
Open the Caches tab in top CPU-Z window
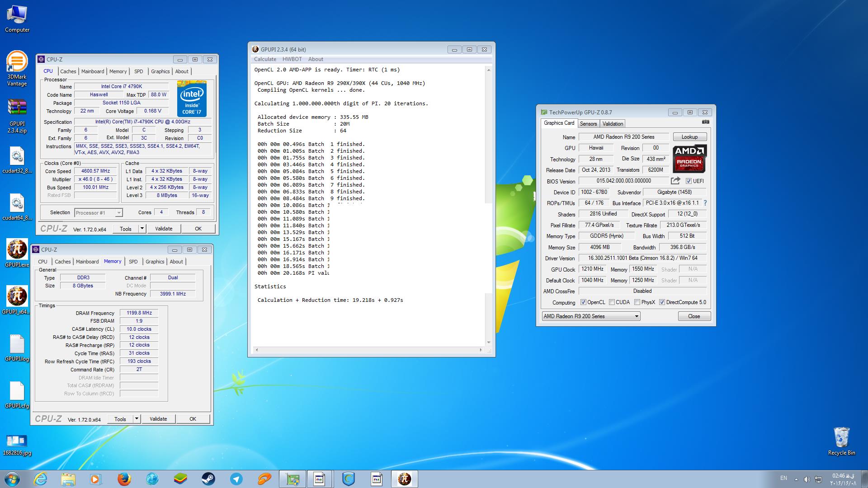(68, 71)
